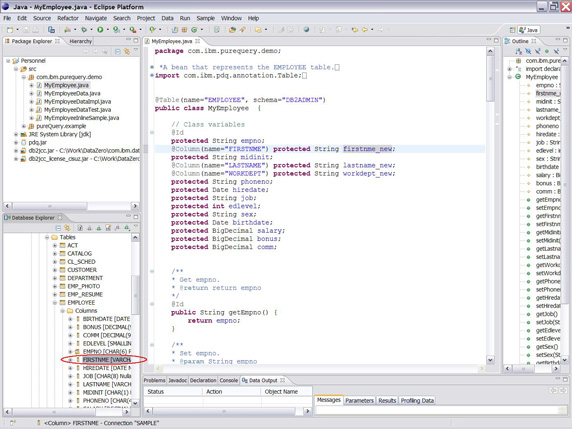
Task: Open the Package Explorer view menu triangle
Action: coord(136,50)
